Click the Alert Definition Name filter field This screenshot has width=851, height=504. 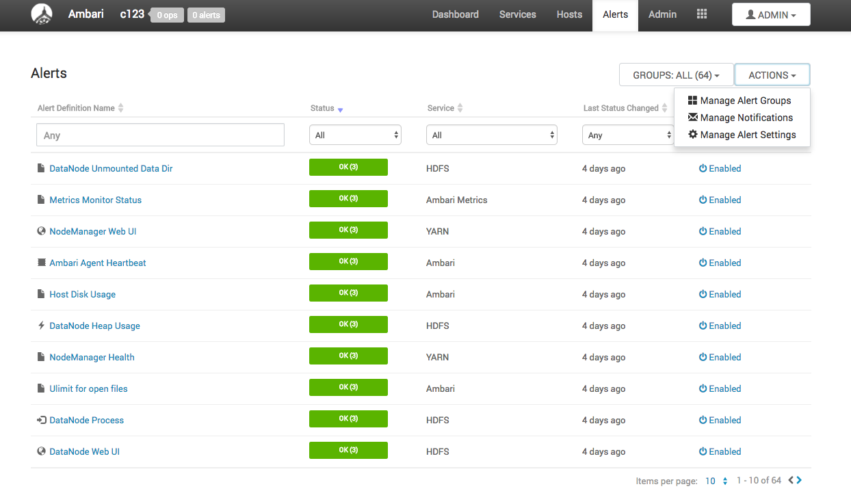160,135
